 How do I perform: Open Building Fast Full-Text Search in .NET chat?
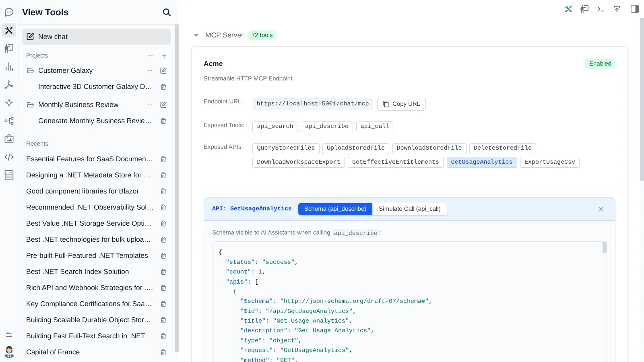(85, 336)
